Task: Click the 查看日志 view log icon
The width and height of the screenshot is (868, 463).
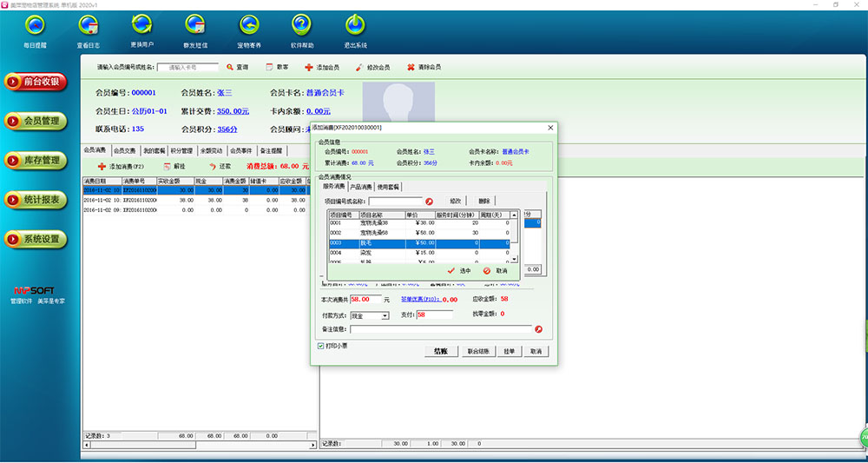Action: coord(88,26)
